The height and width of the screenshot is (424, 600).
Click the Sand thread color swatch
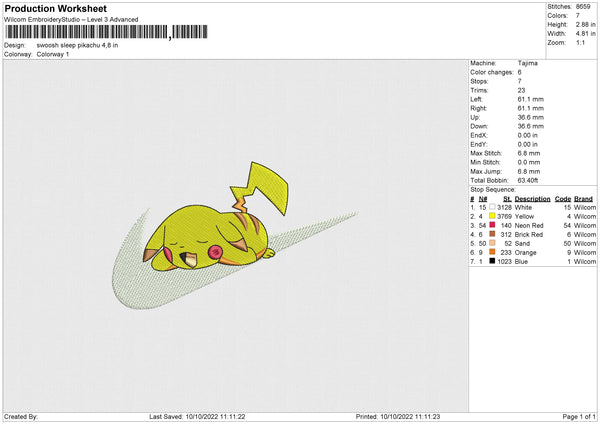[x=492, y=243]
